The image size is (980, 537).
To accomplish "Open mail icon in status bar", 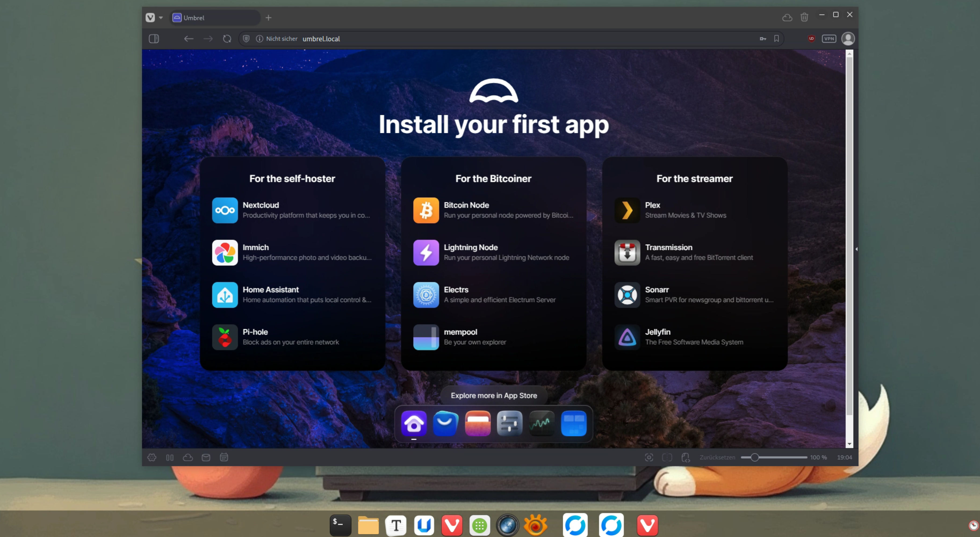I will [206, 457].
